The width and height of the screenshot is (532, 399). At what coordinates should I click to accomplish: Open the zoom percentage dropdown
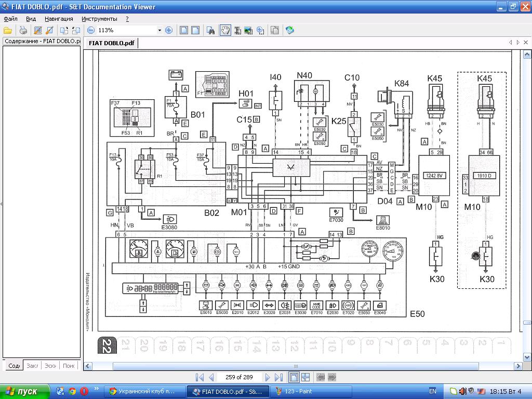pyautogui.click(x=159, y=31)
